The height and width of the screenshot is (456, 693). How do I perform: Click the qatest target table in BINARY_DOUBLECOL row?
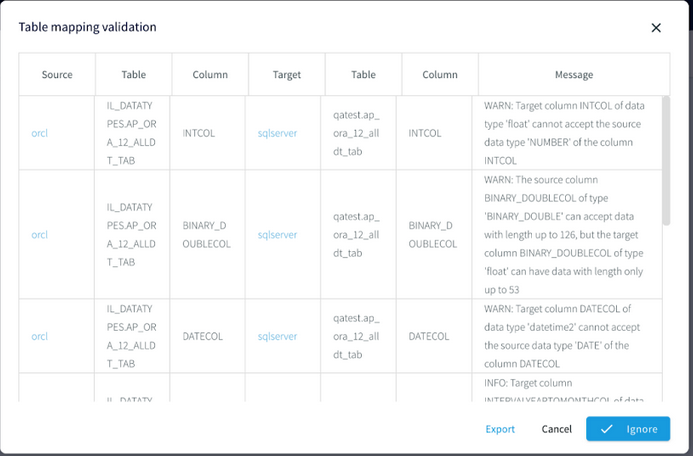click(x=356, y=235)
